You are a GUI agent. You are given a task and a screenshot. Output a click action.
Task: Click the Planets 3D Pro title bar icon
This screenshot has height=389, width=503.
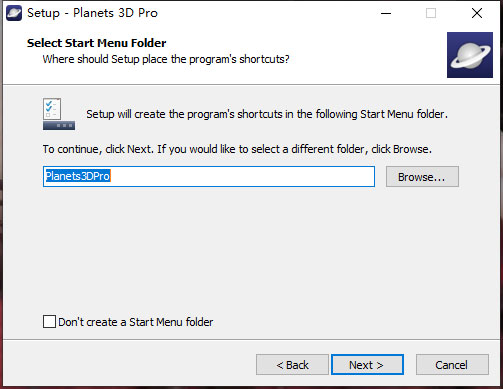point(14,13)
